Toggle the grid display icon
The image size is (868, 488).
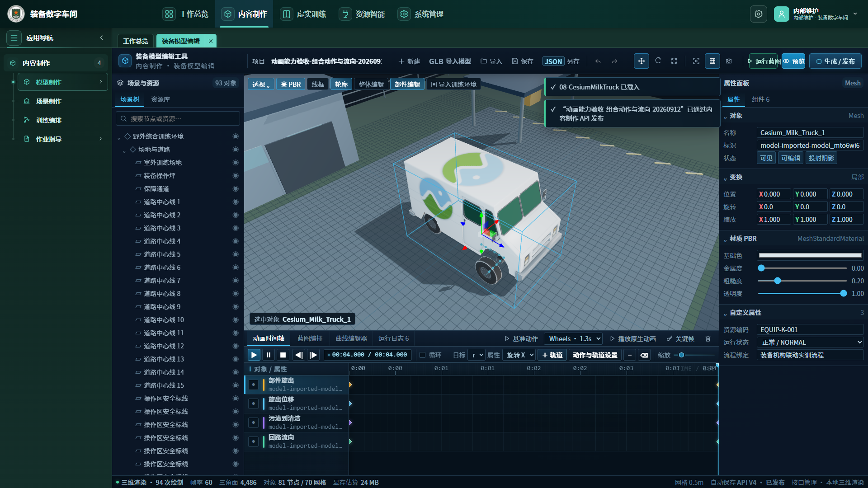pyautogui.click(x=712, y=61)
